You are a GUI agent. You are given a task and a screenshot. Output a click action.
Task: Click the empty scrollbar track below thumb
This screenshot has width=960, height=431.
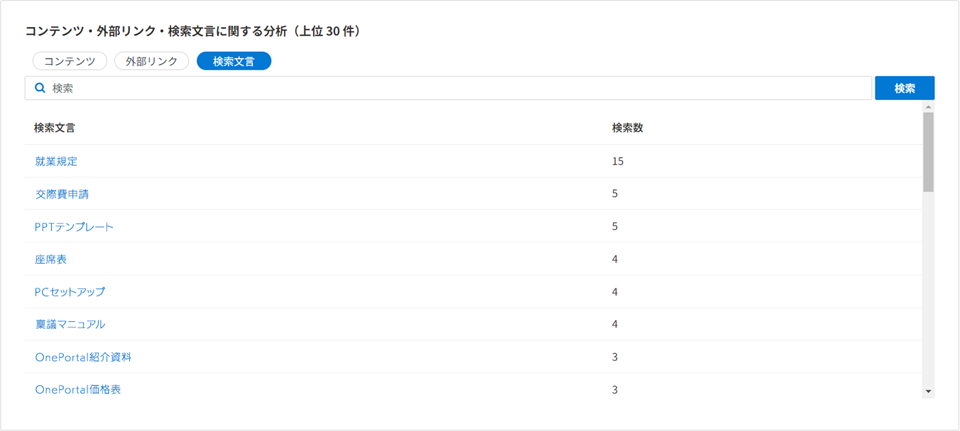point(929,289)
